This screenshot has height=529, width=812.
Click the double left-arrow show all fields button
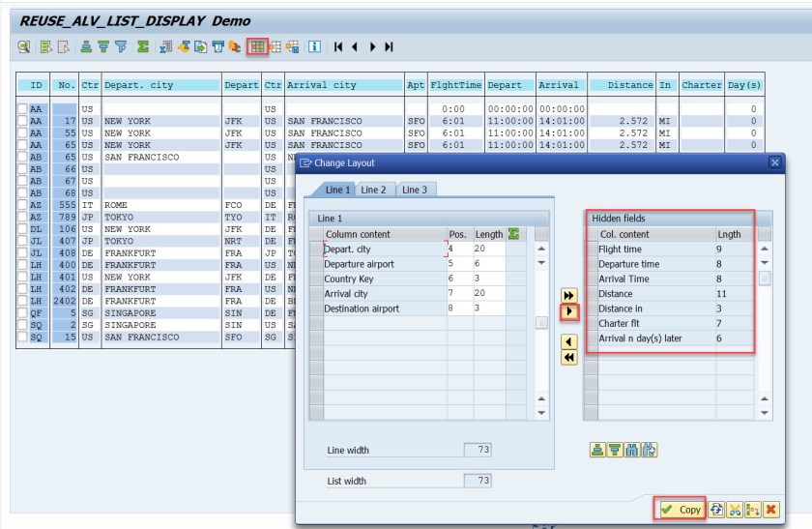click(568, 358)
